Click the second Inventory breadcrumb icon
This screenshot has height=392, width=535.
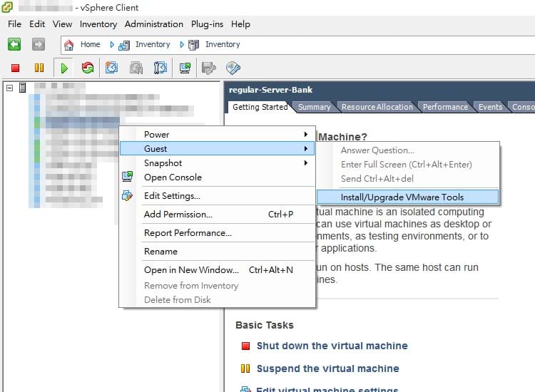click(x=193, y=45)
